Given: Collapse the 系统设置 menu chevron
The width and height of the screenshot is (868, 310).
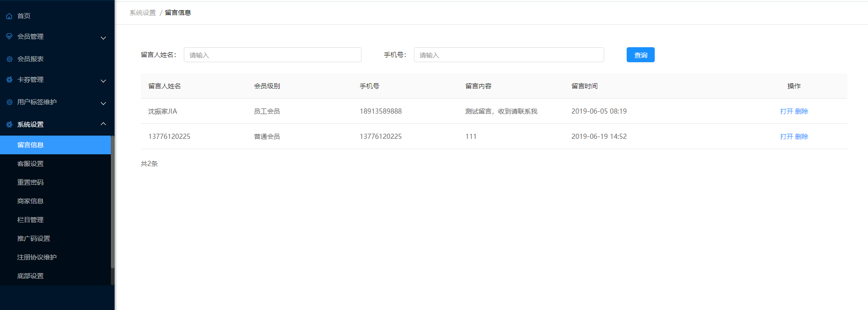Looking at the screenshot, I should coord(103,124).
